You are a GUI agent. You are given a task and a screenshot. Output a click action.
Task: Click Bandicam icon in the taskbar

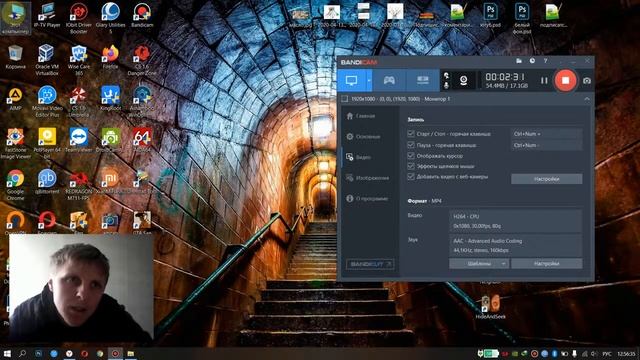coord(116,353)
